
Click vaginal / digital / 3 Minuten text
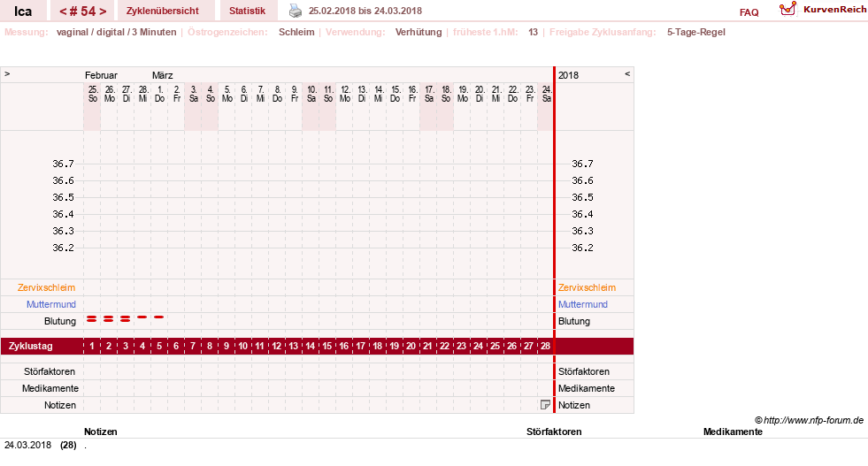[x=116, y=32]
